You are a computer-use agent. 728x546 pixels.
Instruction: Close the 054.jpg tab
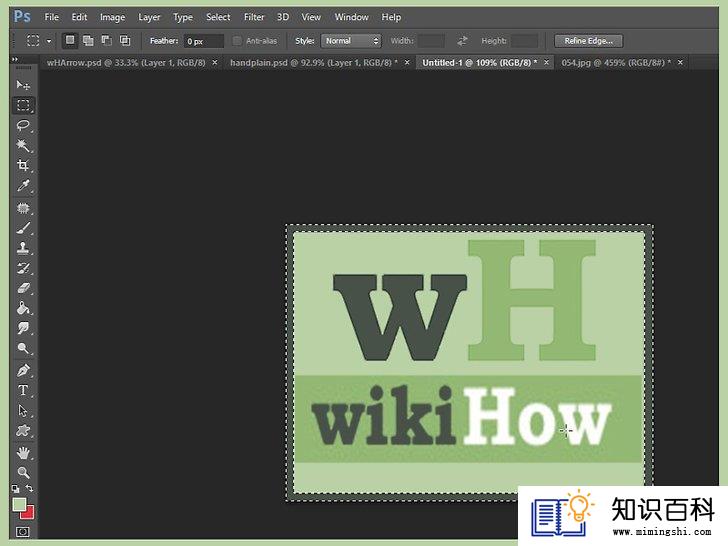680,62
